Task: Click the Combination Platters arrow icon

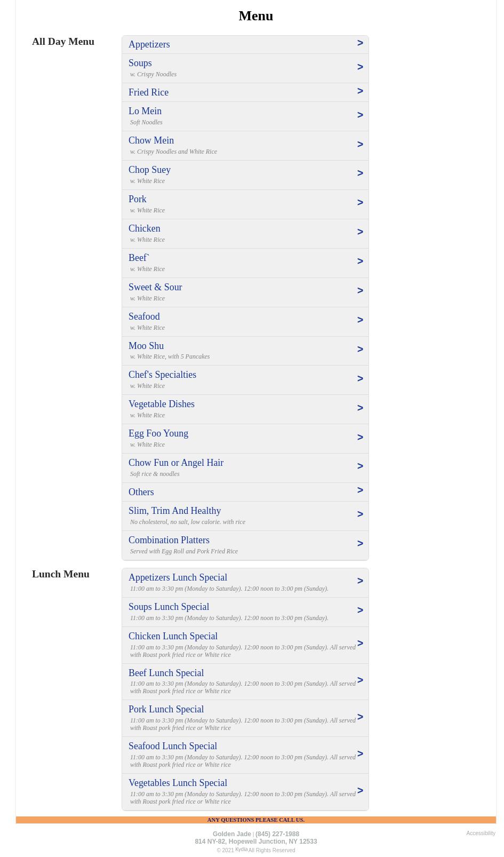Action: [360, 544]
